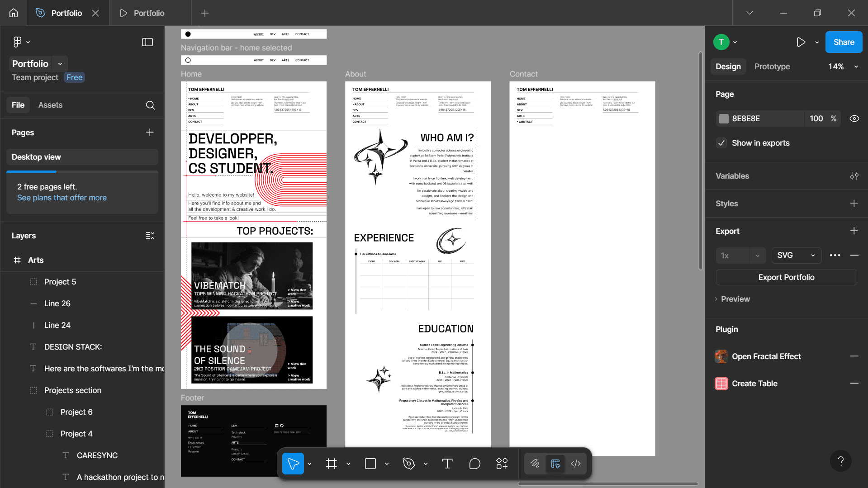Select the Rectangle shape tool
868x488 pixels.
(x=370, y=464)
